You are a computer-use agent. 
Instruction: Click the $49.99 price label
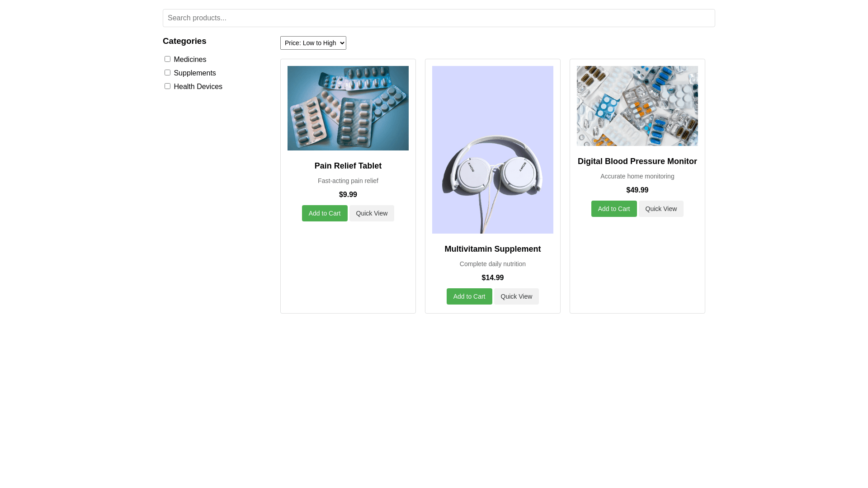637,190
